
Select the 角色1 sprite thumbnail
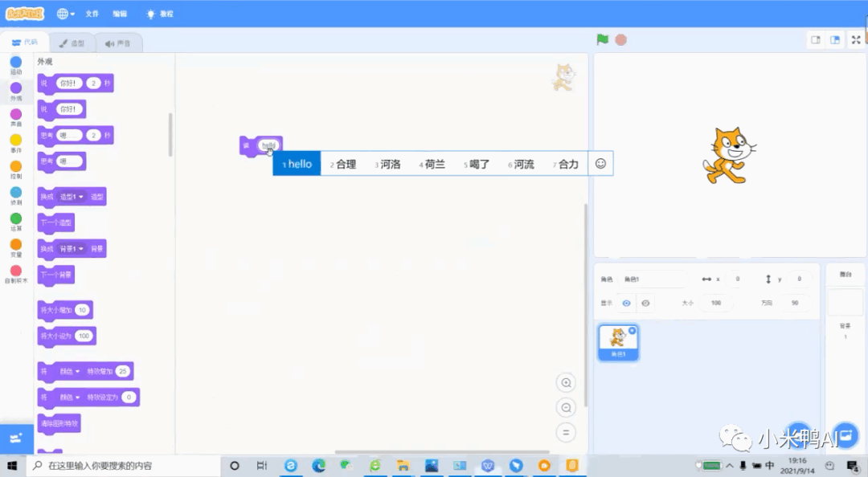617,341
